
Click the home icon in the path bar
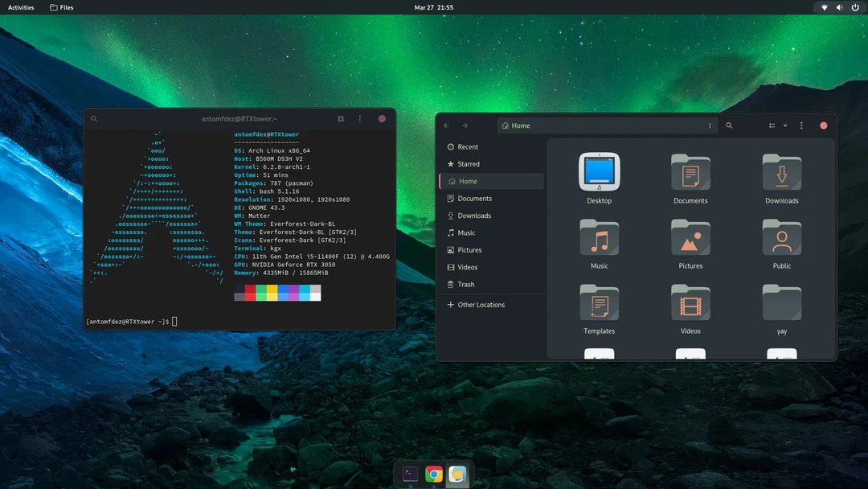coord(506,125)
